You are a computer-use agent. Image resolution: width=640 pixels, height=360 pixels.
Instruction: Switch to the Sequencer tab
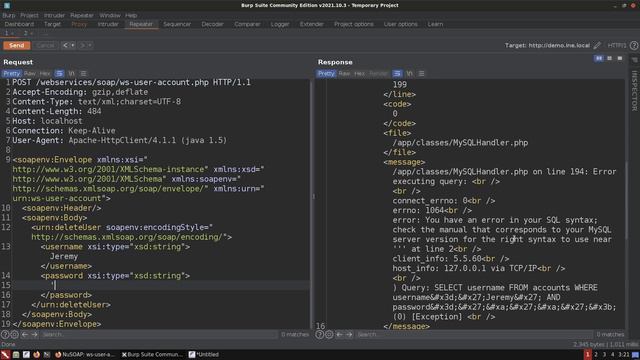(177, 24)
